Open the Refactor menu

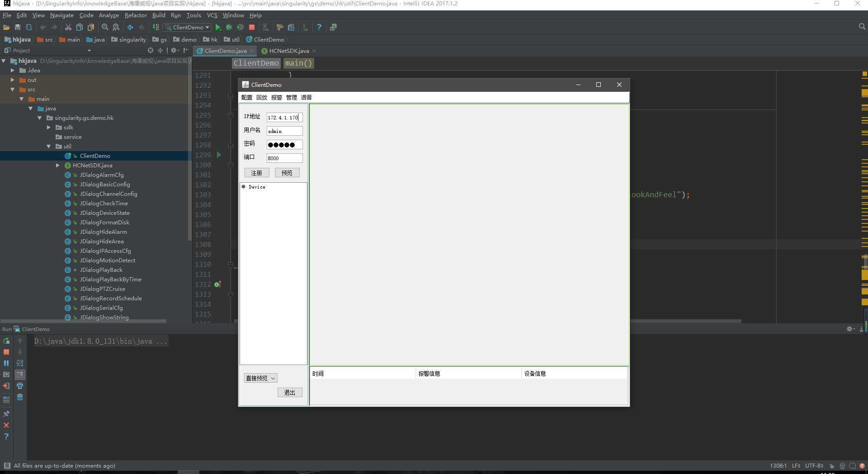tap(135, 15)
